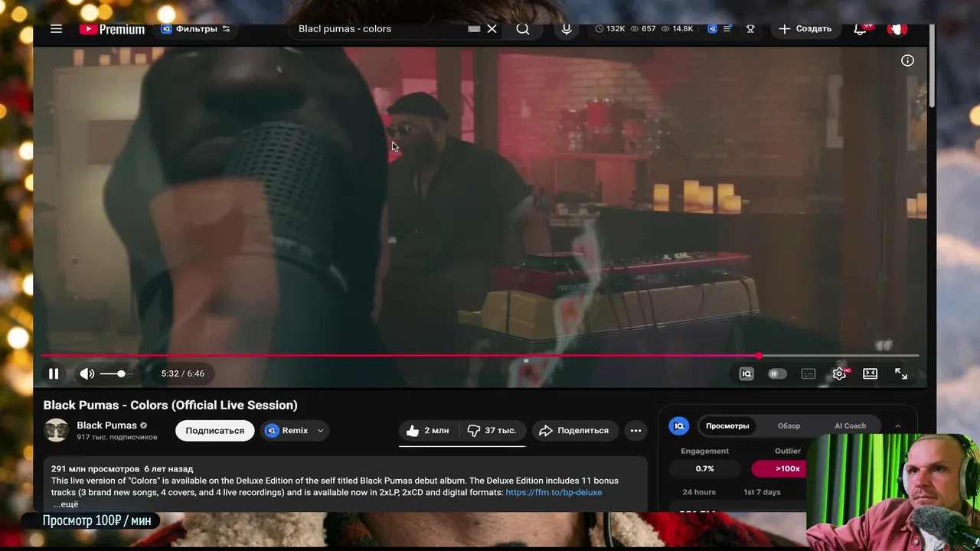
Task: Open the on-screen keyboard icon in search box
Action: pos(474,28)
